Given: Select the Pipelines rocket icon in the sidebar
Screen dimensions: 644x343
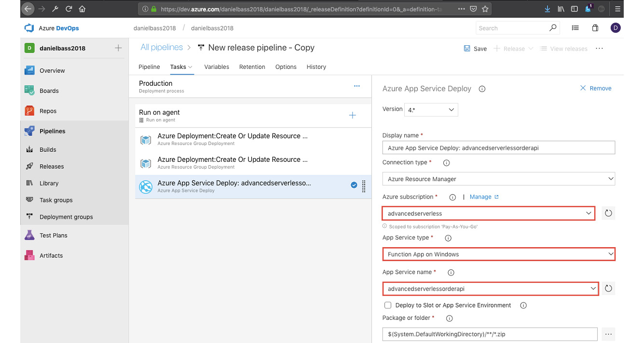Looking at the screenshot, I should pos(29,131).
